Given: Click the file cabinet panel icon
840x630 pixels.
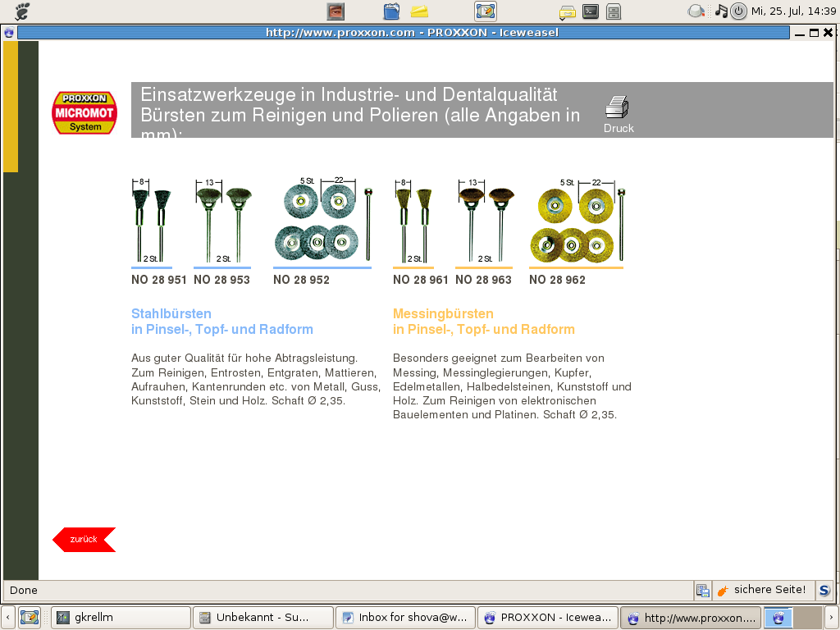Looking at the screenshot, I should click(614, 11).
